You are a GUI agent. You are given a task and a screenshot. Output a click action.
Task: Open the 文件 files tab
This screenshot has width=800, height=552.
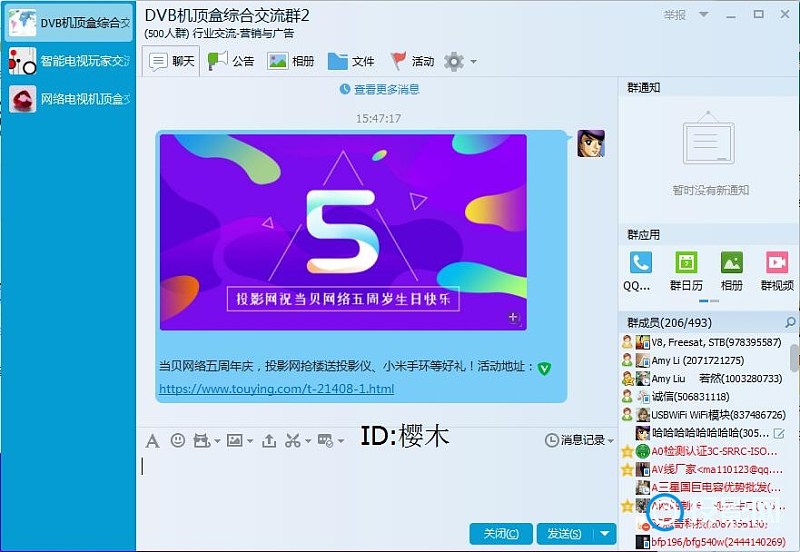click(x=351, y=61)
